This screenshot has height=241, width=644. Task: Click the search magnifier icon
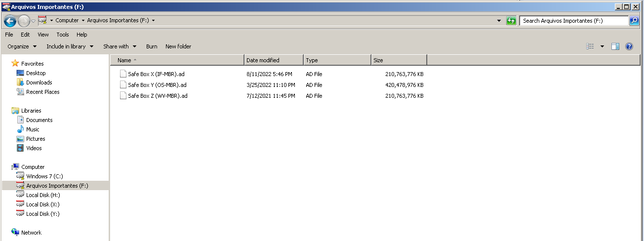coord(634,21)
